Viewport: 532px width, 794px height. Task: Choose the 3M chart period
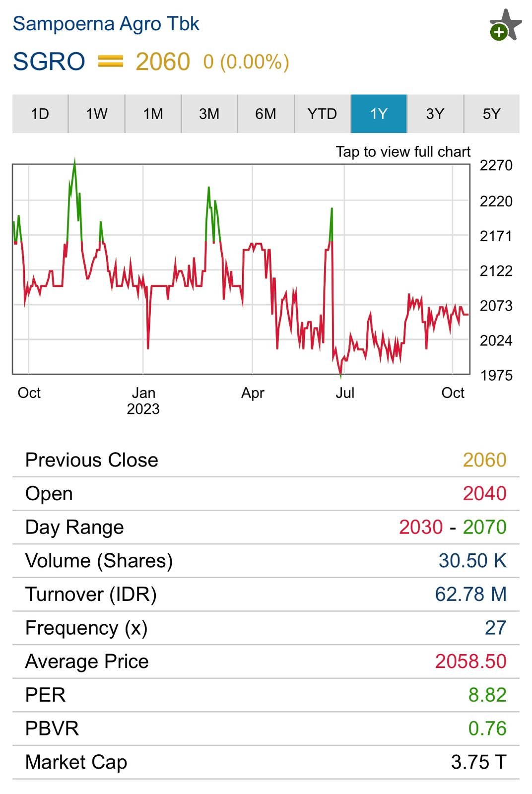coord(209,114)
